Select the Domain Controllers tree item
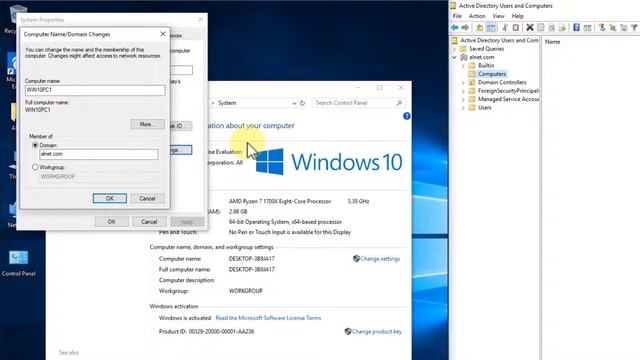Image resolution: width=640 pixels, height=360 pixels. (x=502, y=82)
